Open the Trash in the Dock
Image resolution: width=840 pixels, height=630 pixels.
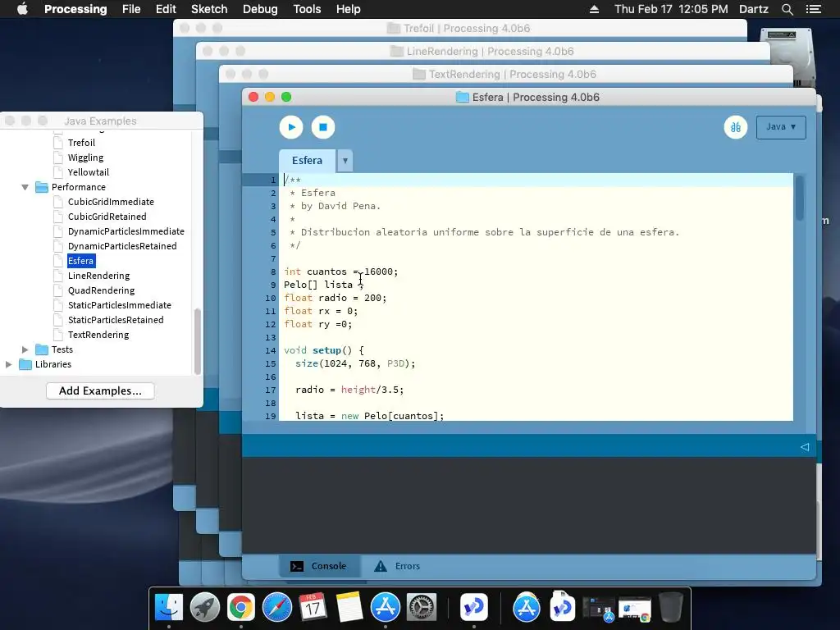click(x=671, y=607)
